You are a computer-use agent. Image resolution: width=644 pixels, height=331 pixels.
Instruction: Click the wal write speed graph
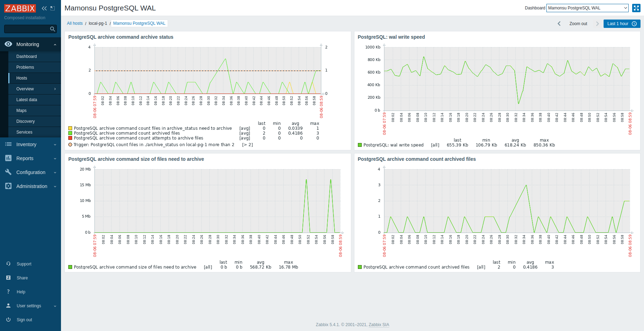[507, 79]
